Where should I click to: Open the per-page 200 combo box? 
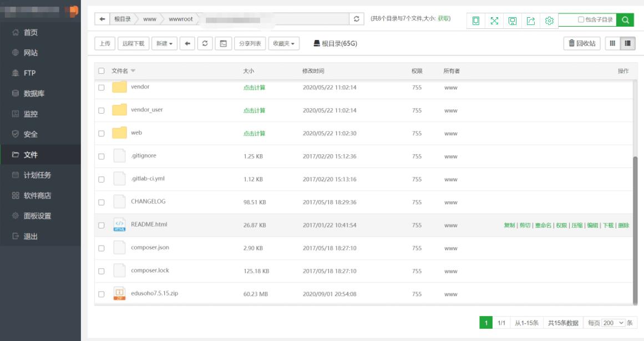point(613,323)
